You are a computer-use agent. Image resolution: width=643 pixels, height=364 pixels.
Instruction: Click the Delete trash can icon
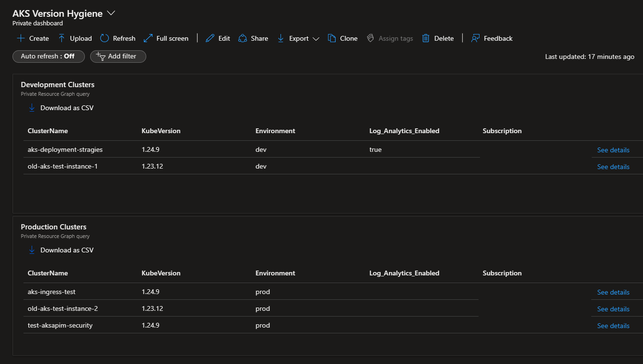(426, 38)
